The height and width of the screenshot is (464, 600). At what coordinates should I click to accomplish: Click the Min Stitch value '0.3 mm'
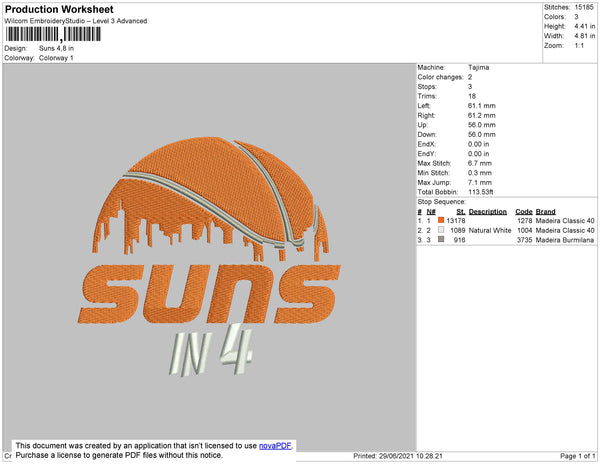[x=479, y=173]
